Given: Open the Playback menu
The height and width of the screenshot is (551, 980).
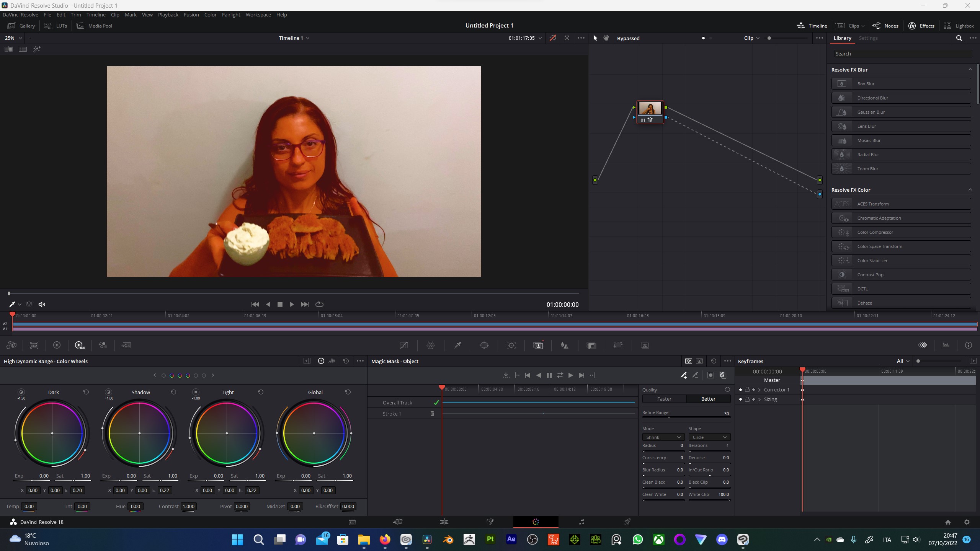Looking at the screenshot, I should point(168,15).
